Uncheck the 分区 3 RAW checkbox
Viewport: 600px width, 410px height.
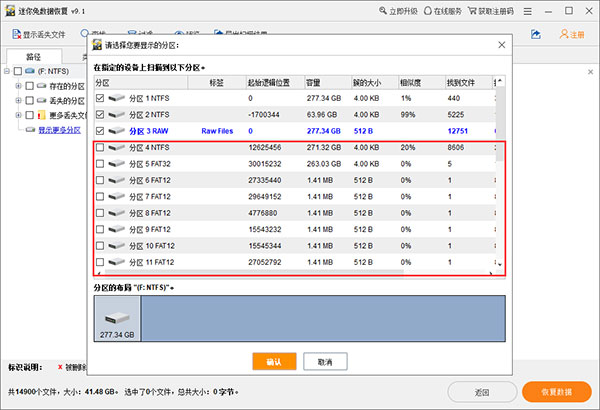(99, 131)
